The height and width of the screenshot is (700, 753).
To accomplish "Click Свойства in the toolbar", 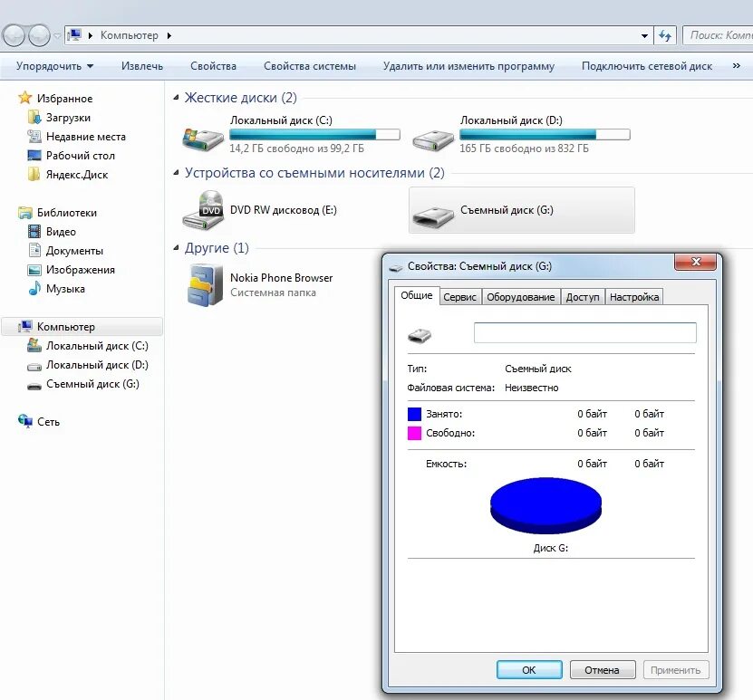I will [213, 66].
